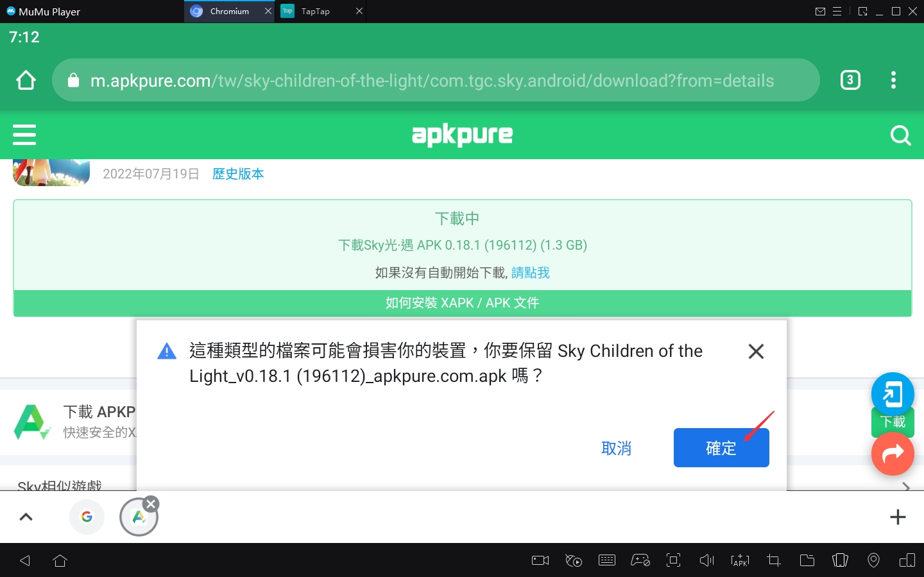Click the 請點我 manual download link
The height and width of the screenshot is (577, 924).
[531, 273]
